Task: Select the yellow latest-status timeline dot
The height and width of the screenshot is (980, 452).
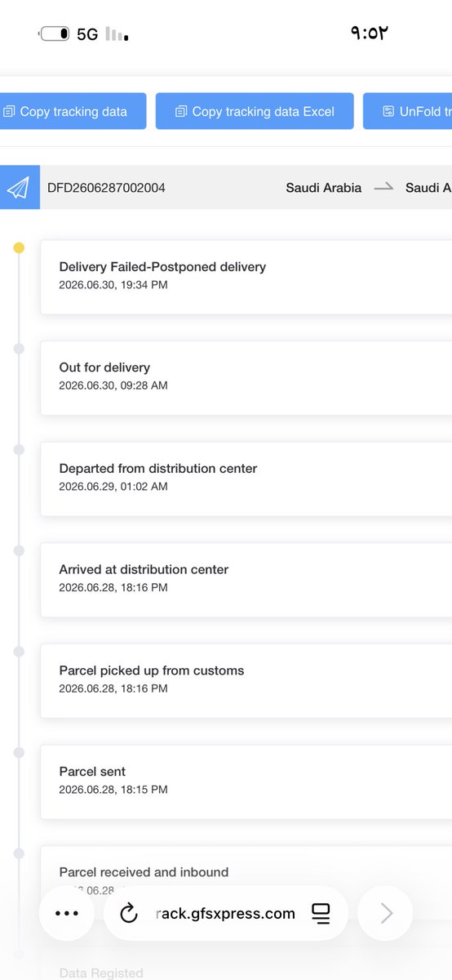Action: pos(19,247)
